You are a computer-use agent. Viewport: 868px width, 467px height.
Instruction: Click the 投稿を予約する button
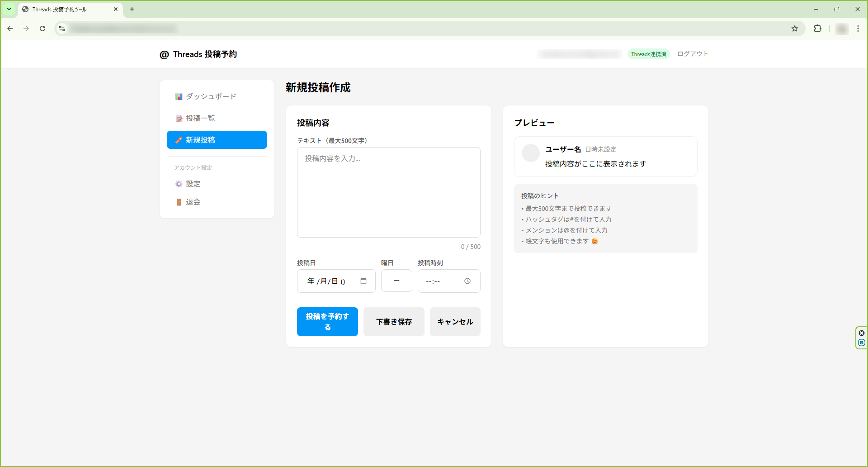(327, 321)
